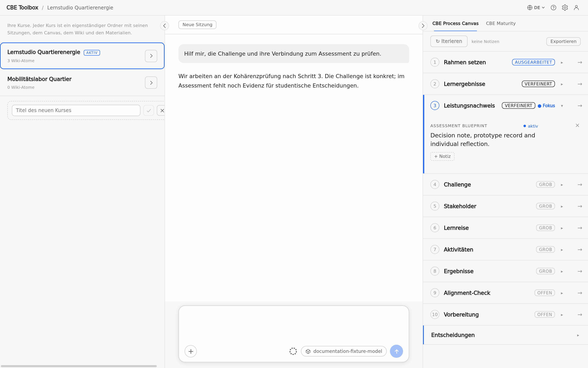Open Lernstudio Quartierenergie with chevron button
The height and width of the screenshot is (368, 588).
[x=151, y=56]
